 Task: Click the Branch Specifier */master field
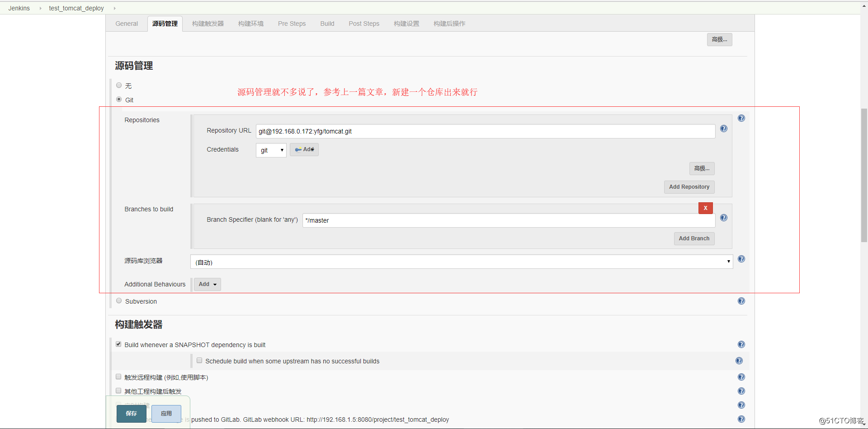pyautogui.click(x=509, y=220)
